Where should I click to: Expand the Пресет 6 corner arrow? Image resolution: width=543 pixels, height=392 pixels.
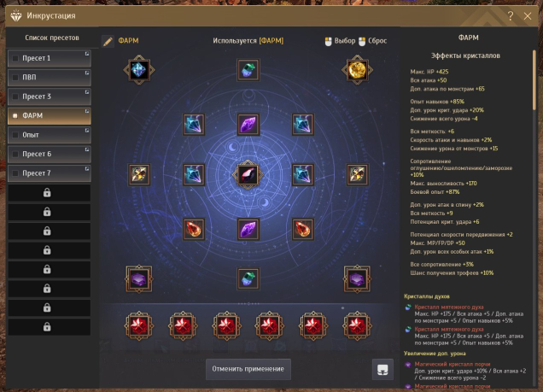point(87,149)
